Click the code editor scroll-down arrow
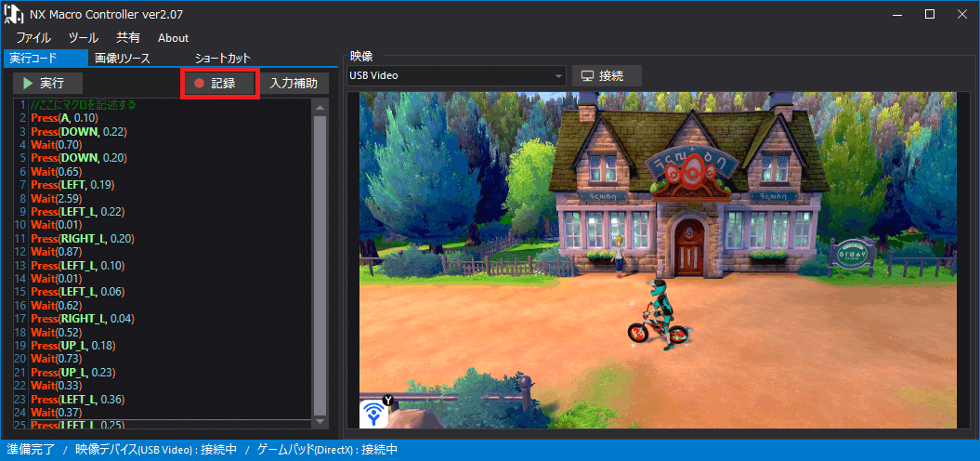The image size is (980, 461). pos(320,422)
